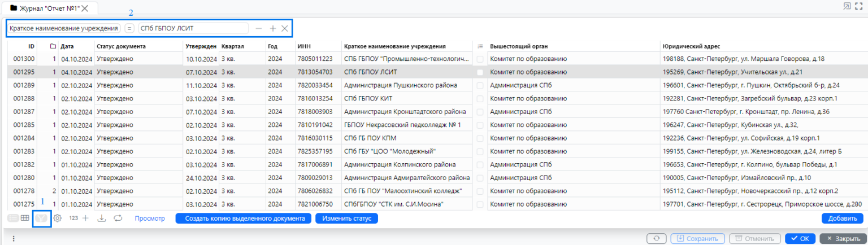Open the column list icon in header
Screen dimensions: 868x245
[x=480, y=46]
